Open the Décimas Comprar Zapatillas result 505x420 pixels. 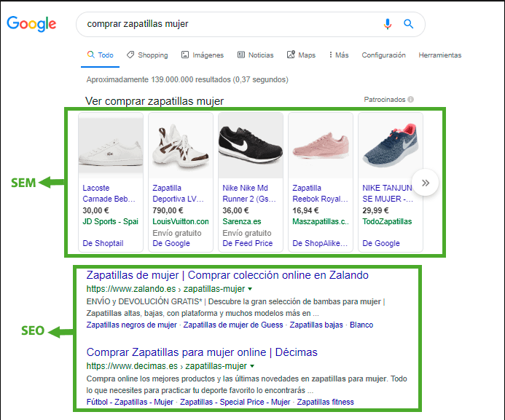pyautogui.click(x=202, y=352)
